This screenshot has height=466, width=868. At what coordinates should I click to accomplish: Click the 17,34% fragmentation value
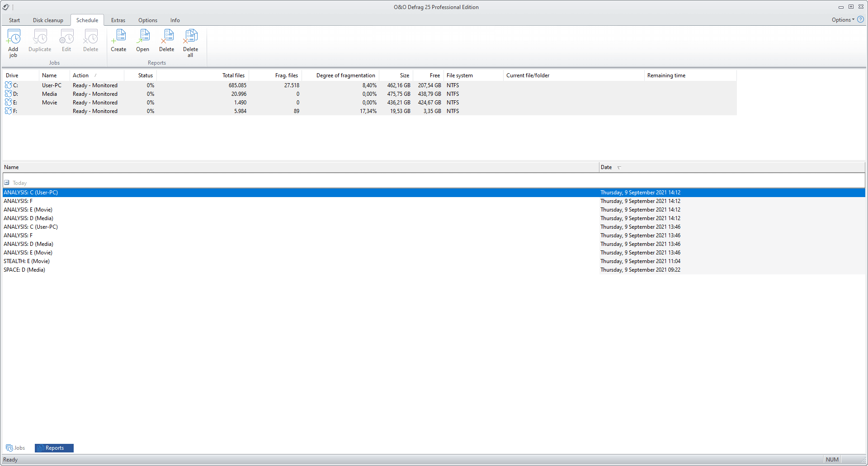pos(368,111)
